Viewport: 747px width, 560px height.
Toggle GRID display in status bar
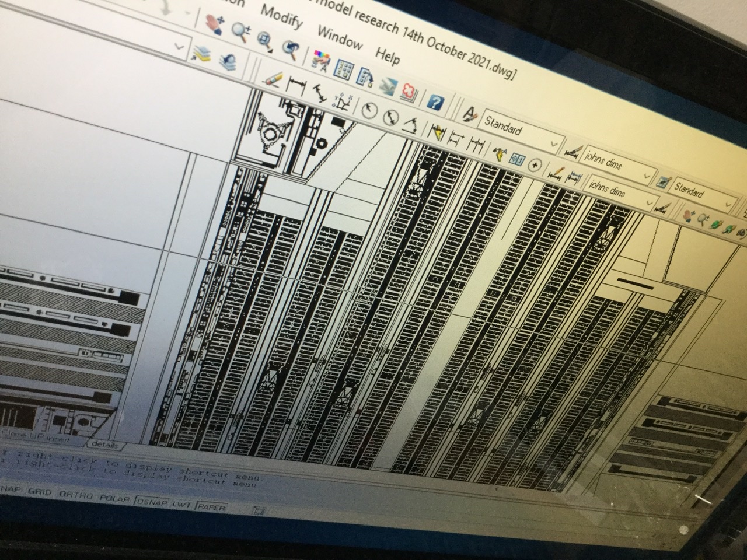pos(39,492)
